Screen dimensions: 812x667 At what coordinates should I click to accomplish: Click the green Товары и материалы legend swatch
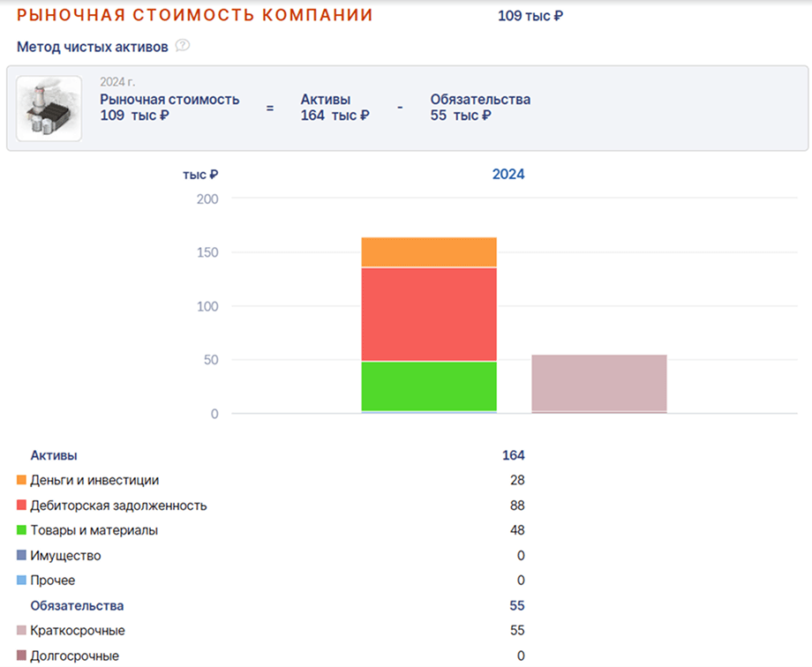click(x=21, y=530)
